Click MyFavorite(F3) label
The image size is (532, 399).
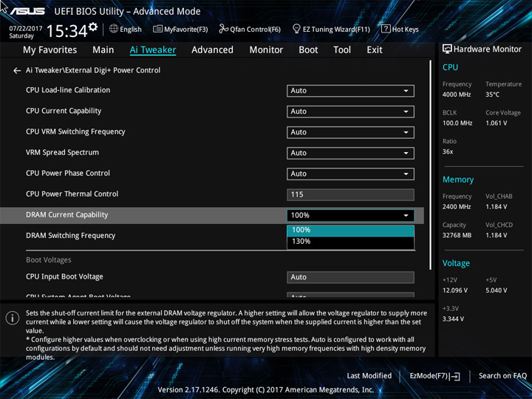[186, 30]
